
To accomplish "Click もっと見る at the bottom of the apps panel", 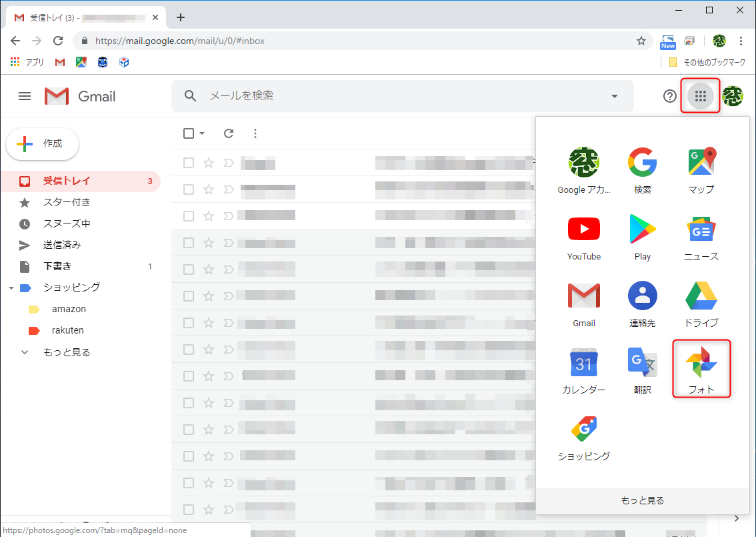I will [642, 500].
